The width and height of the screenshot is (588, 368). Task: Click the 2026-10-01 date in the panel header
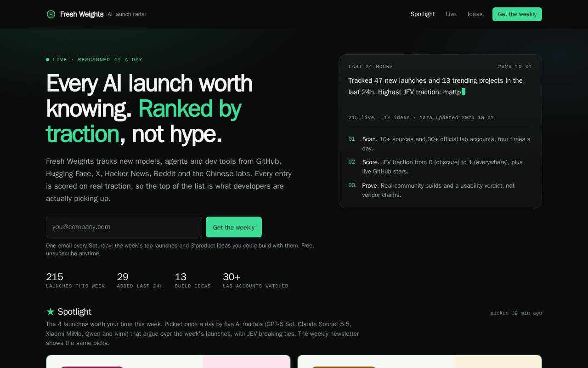(515, 67)
